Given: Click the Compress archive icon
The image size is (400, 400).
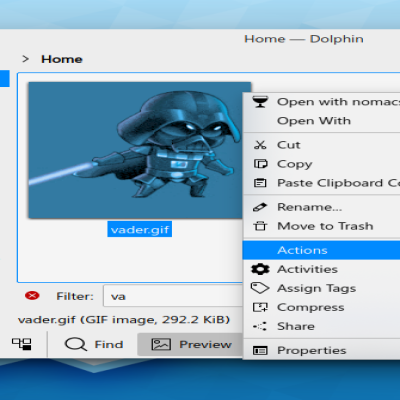Looking at the screenshot, I should click(260, 307).
